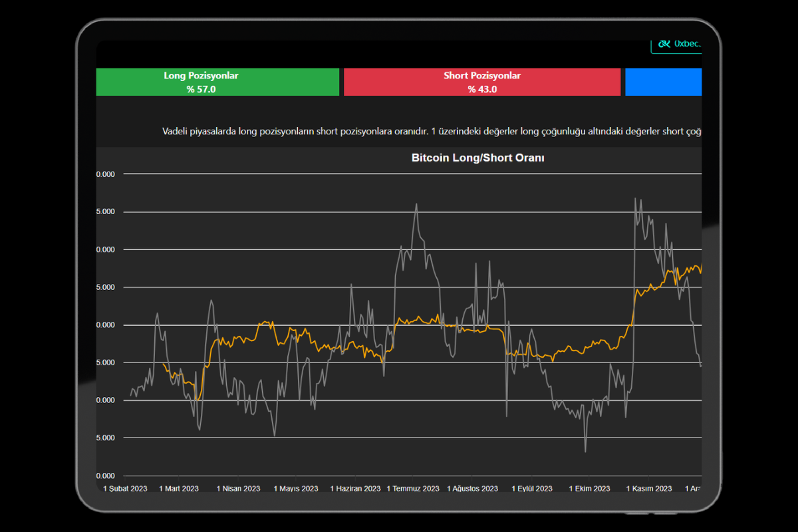The width and height of the screenshot is (798, 532).
Task: Select the "1 Nisan 2023" date label
Action: click(x=238, y=488)
